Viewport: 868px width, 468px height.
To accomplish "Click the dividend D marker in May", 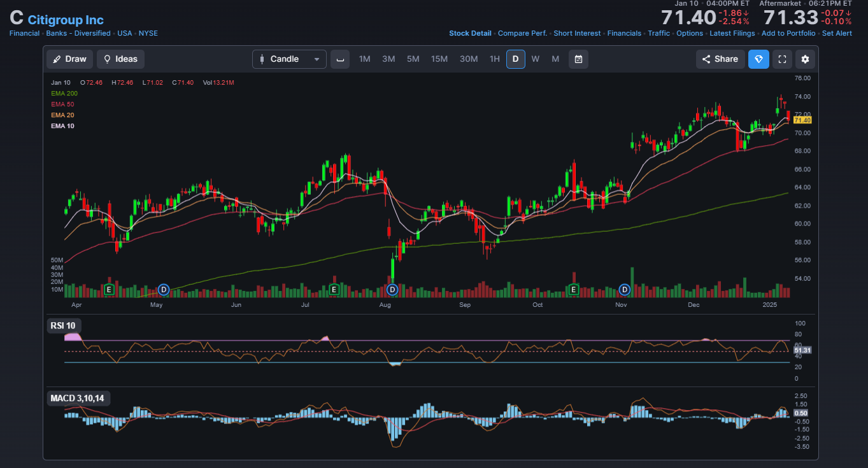I will pos(163,290).
